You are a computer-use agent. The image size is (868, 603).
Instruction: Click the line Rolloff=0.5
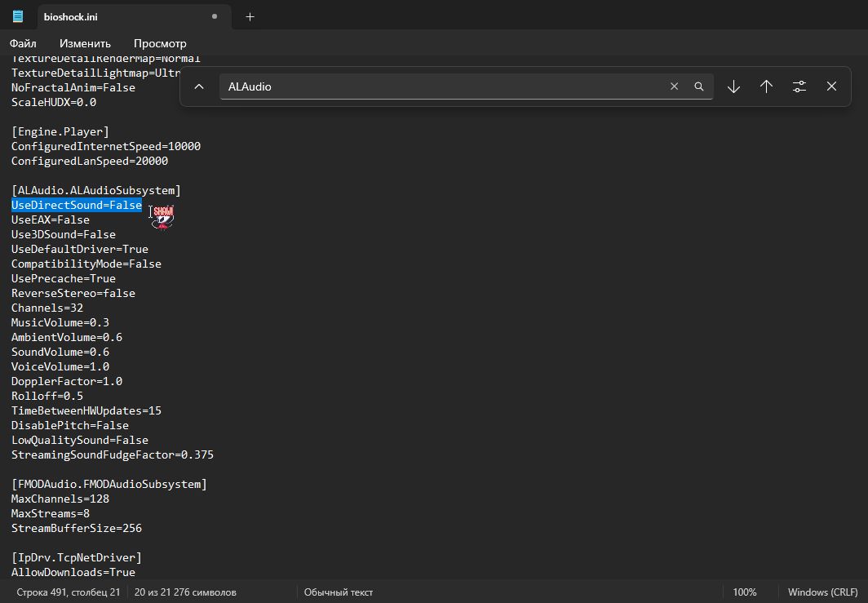click(47, 396)
